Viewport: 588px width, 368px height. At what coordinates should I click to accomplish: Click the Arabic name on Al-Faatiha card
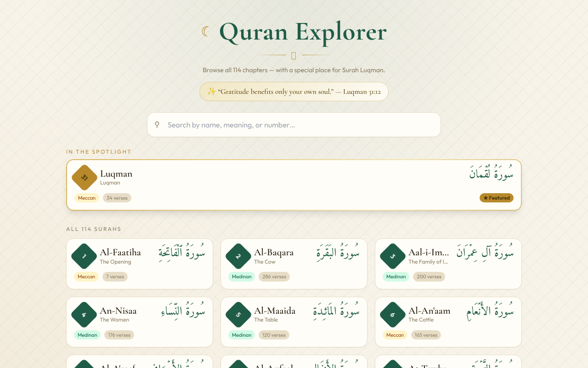(x=182, y=252)
